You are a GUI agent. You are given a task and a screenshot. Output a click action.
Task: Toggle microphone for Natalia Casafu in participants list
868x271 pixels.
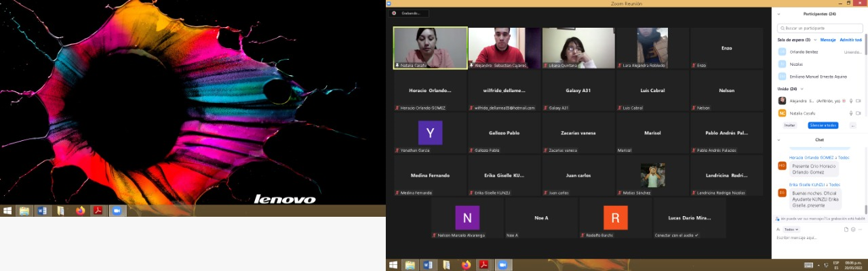pos(850,113)
